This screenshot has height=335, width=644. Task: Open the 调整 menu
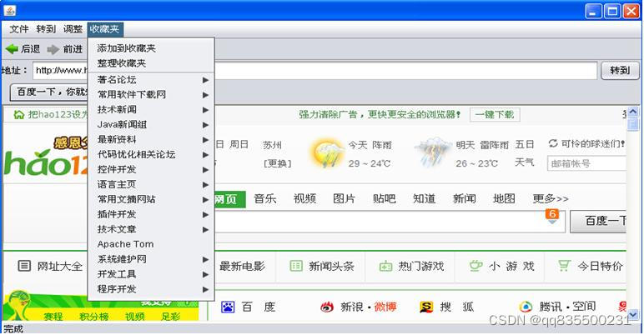[73, 29]
